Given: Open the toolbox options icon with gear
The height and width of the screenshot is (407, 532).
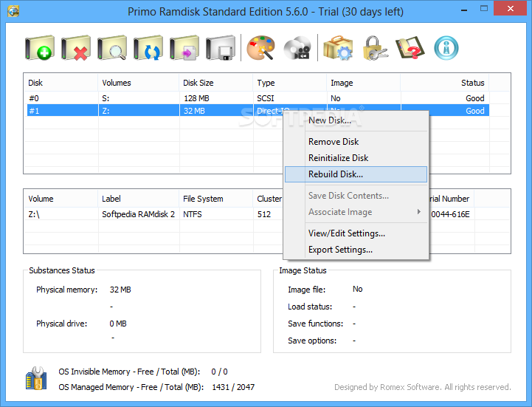Looking at the screenshot, I should pyautogui.click(x=338, y=48).
